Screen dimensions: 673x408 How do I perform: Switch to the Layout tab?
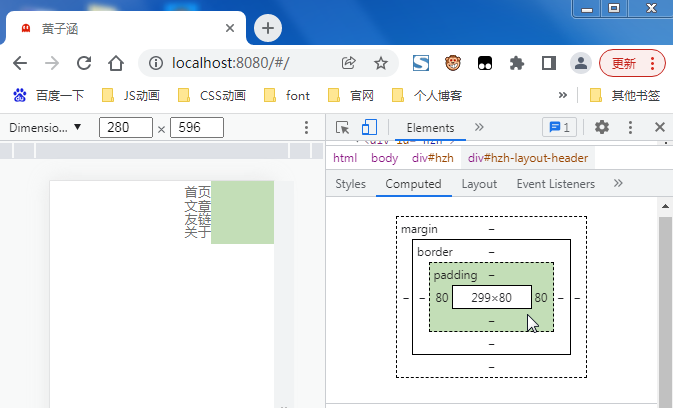[x=479, y=184]
